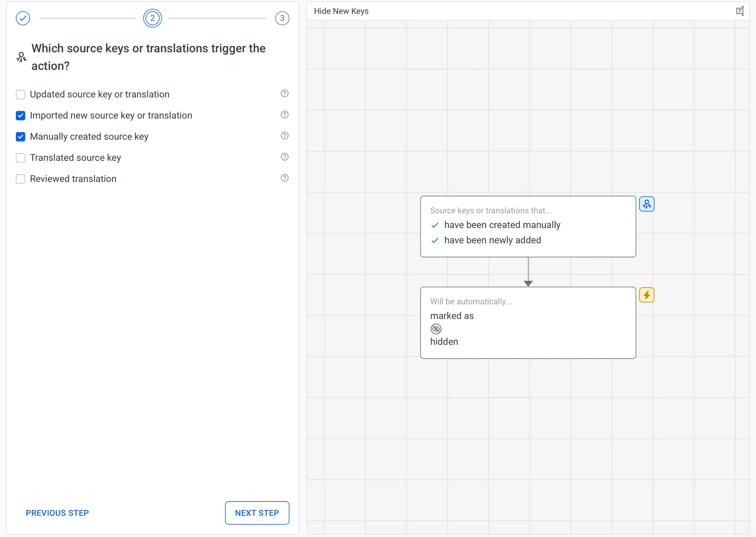Image resolution: width=756 pixels, height=537 pixels.
Task: Click help icon beside Imported new source key
Action: [285, 115]
